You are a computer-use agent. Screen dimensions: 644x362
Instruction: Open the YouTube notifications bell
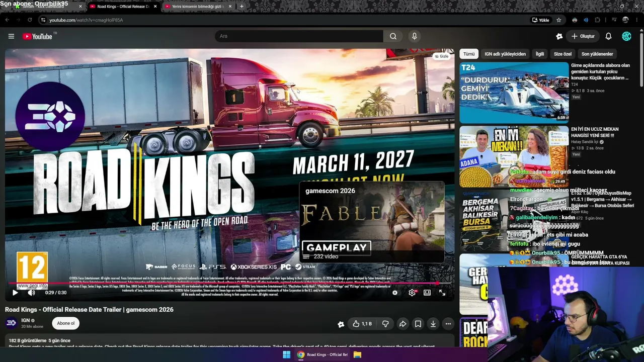[x=608, y=36]
